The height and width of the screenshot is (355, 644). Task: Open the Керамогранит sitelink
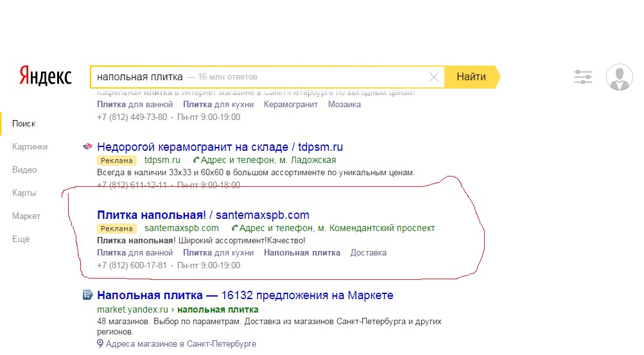[x=291, y=105]
